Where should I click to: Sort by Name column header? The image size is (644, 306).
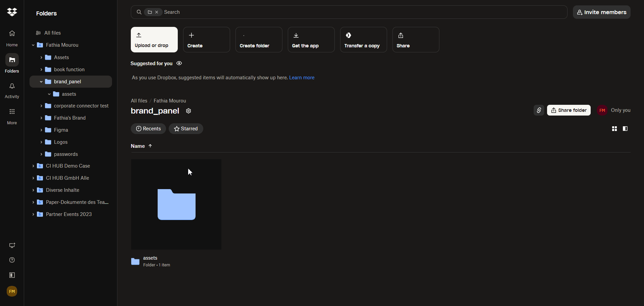click(138, 146)
